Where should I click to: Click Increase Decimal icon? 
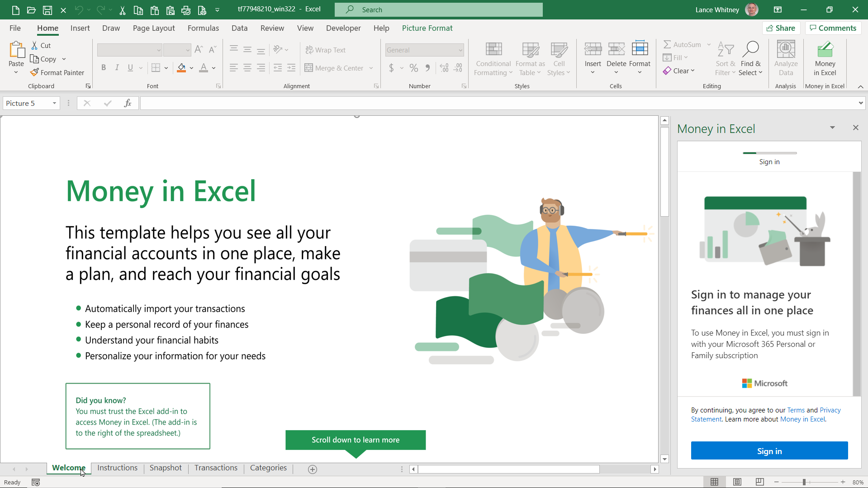(444, 68)
